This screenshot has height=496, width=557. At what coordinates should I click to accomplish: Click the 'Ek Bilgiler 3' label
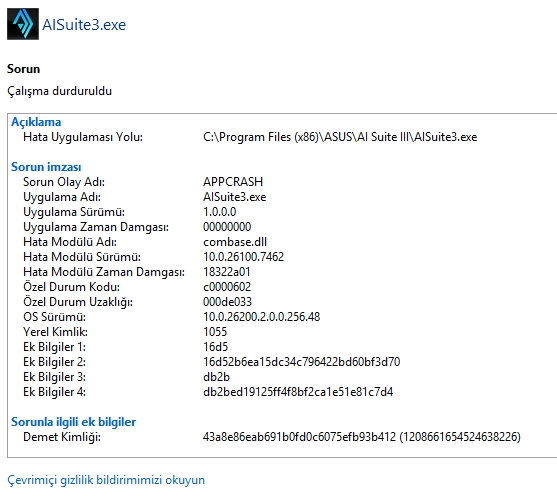coord(54,377)
